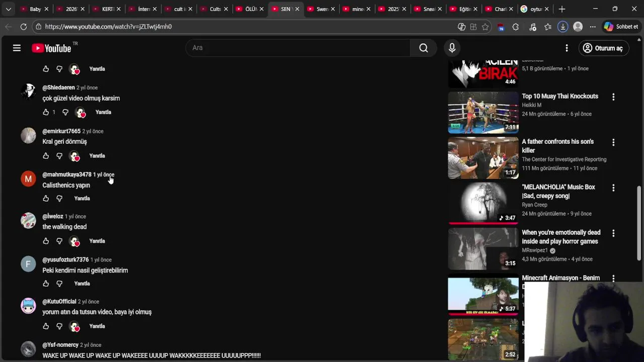Image resolution: width=644 pixels, height=362 pixels.
Task: Switch to the Sneal tab
Action: tap(429, 9)
